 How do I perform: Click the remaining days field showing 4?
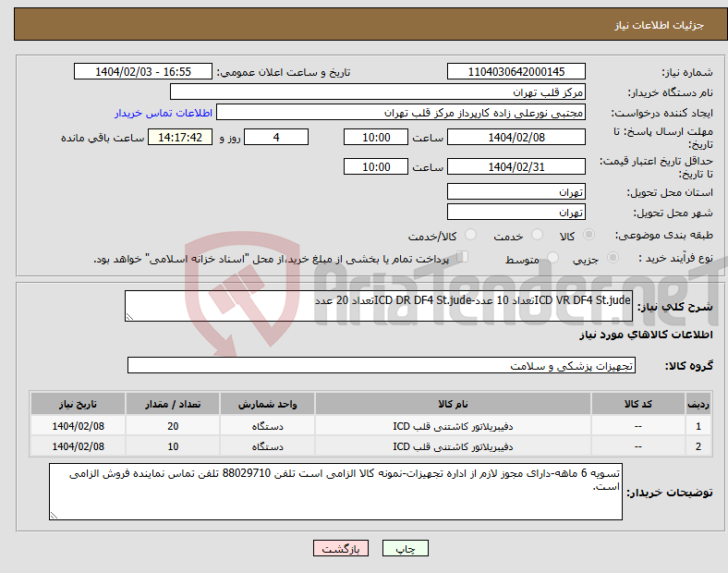pos(276,137)
